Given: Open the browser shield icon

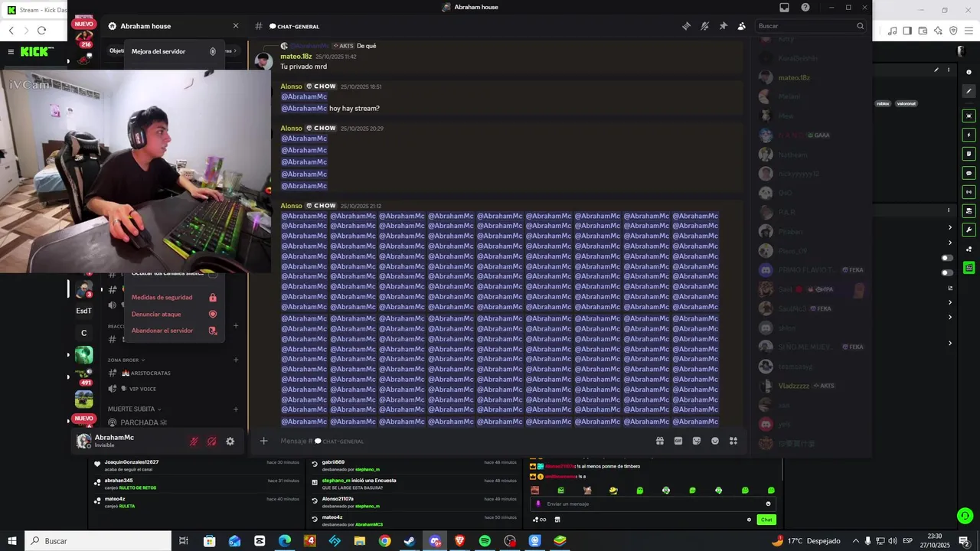Looking at the screenshot, I should point(953,31).
